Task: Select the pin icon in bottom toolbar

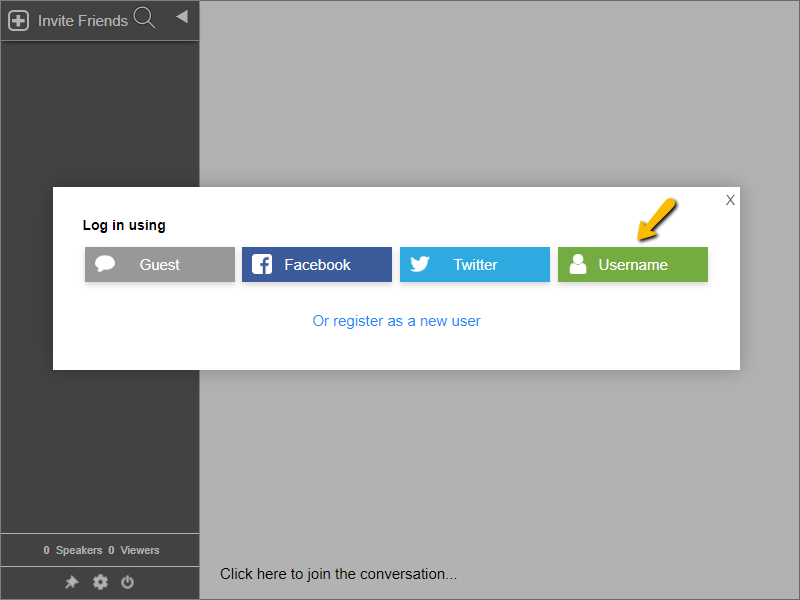Action: pyautogui.click(x=71, y=582)
